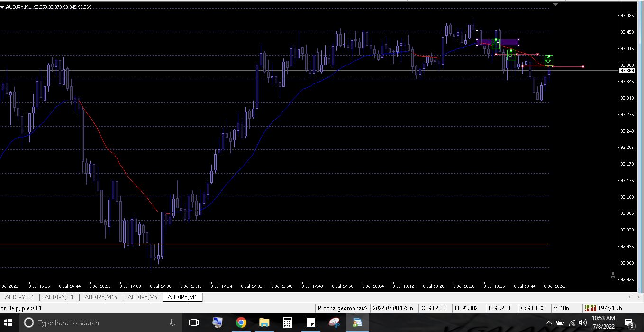Screen dimensions: 644x332
Task: Click the Type here to search box
Action: pos(102,323)
